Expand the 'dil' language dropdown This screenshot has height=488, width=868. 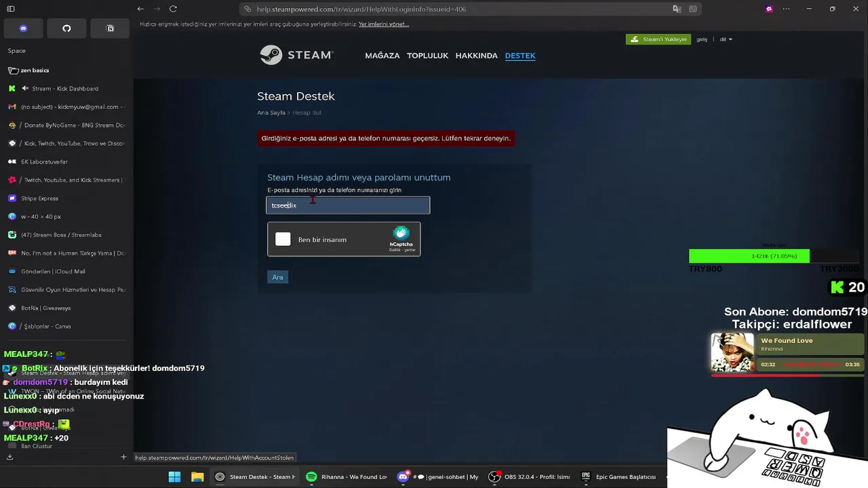click(x=726, y=39)
